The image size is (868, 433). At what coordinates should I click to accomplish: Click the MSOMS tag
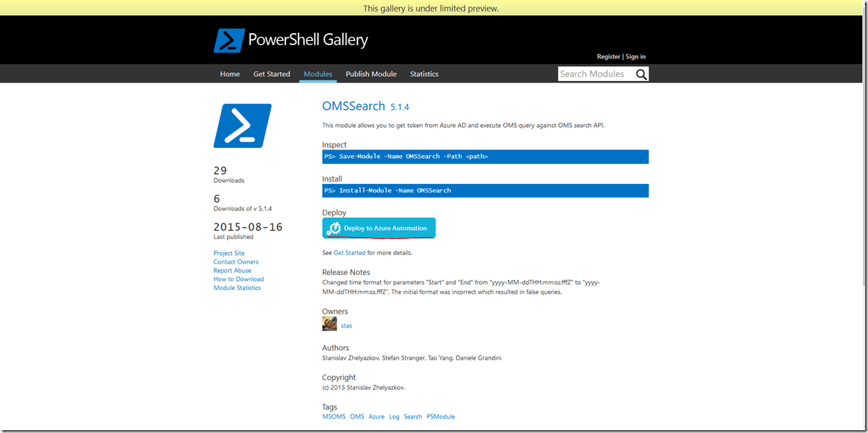pos(334,416)
